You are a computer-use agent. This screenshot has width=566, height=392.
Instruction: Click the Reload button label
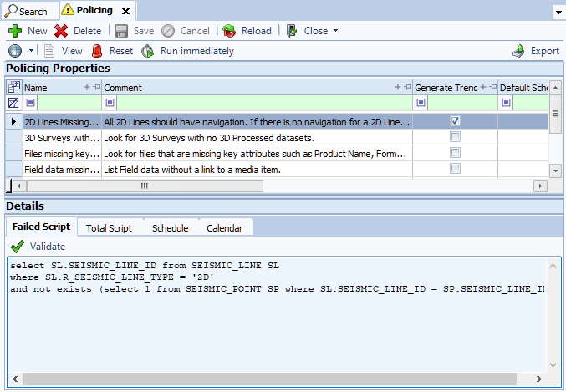click(257, 31)
